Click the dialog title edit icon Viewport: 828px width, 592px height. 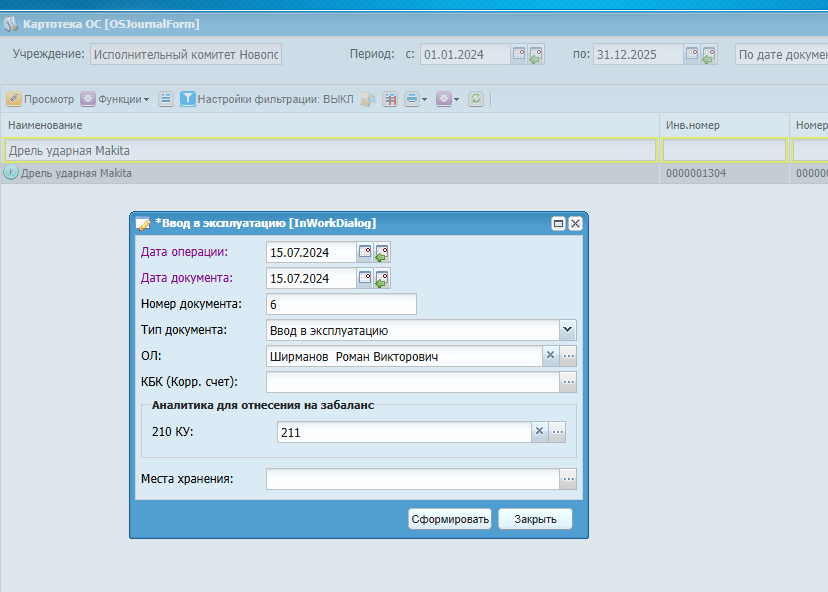[x=143, y=223]
